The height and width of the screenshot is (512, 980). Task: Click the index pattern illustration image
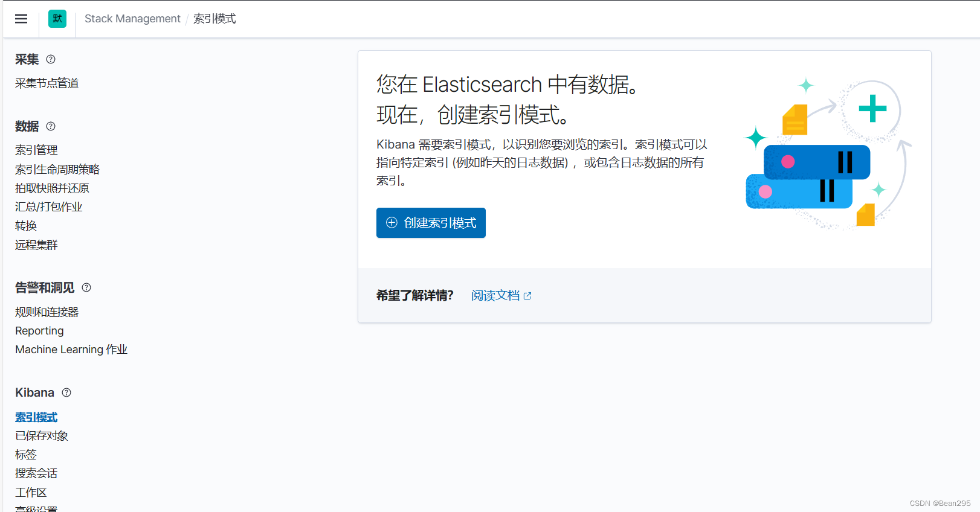(x=828, y=154)
